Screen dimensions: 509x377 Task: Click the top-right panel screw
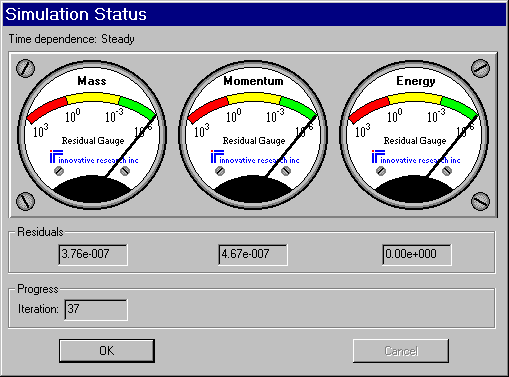point(480,68)
